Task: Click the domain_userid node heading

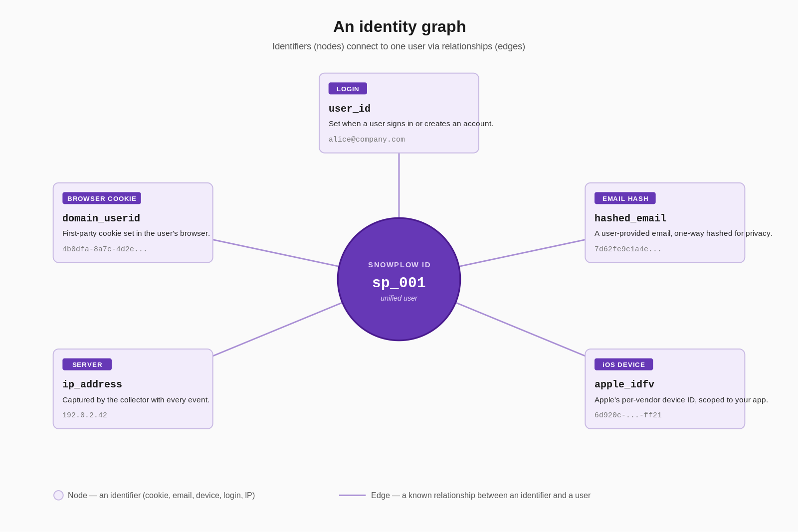Action: (101, 218)
